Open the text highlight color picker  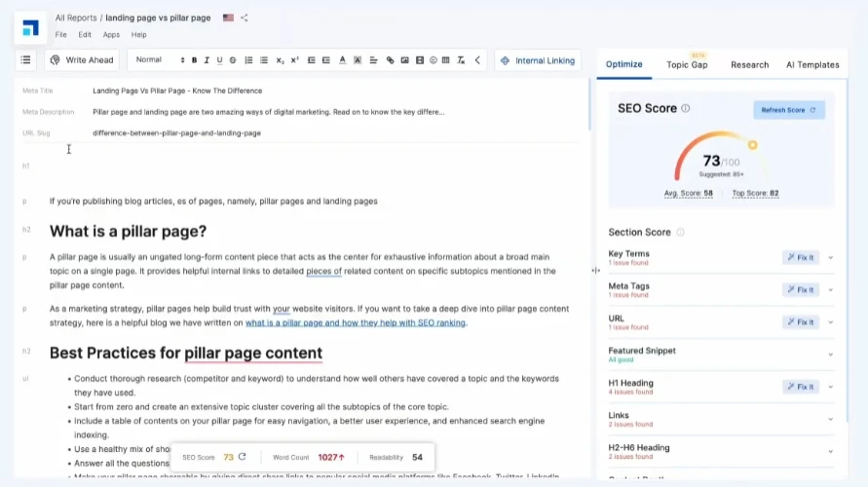click(358, 60)
